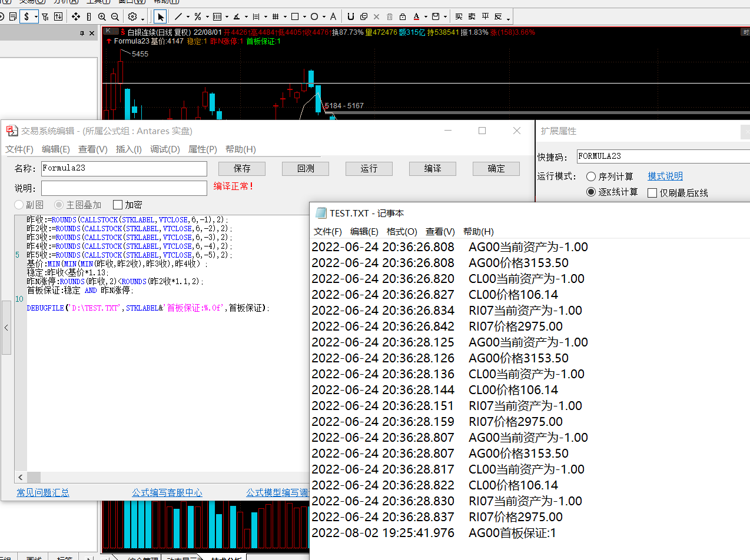The height and width of the screenshot is (560, 750).
Task: Click the lock drawings icon
Action: click(403, 17)
